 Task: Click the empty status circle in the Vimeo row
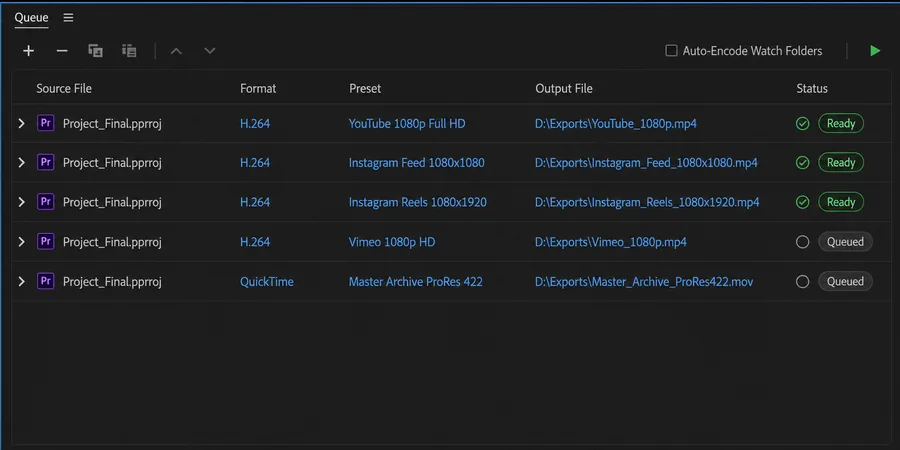click(802, 242)
